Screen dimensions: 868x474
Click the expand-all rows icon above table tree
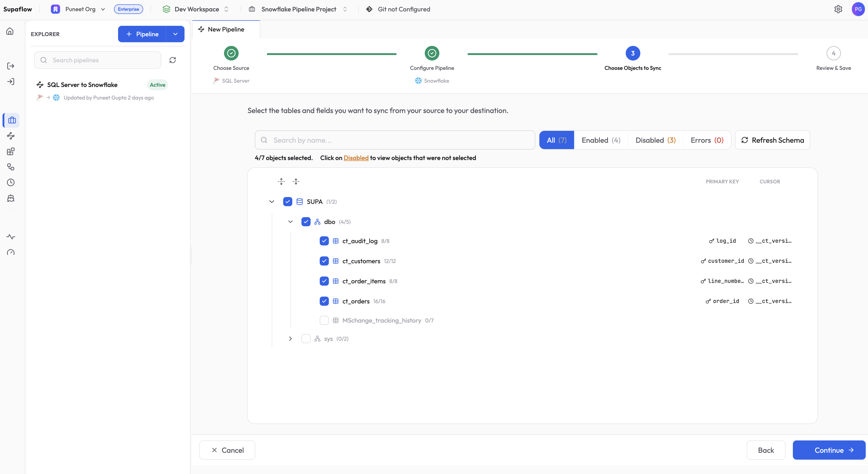(281, 181)
